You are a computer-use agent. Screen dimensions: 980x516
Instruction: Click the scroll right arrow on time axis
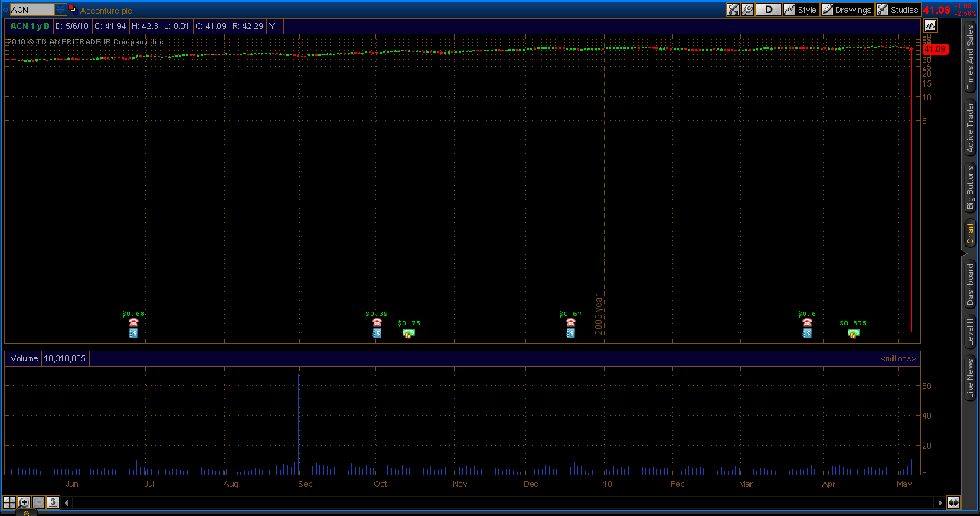tap(940, 503)
